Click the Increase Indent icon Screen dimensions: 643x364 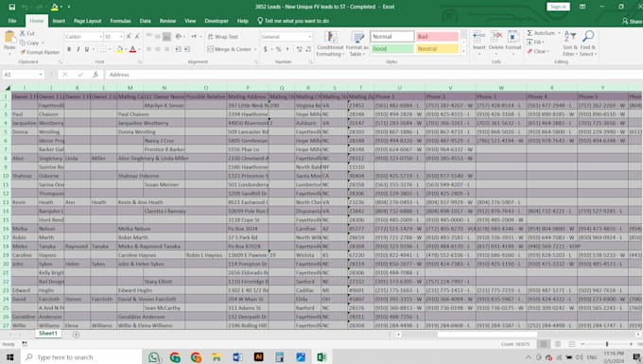(x=187, y=49)
